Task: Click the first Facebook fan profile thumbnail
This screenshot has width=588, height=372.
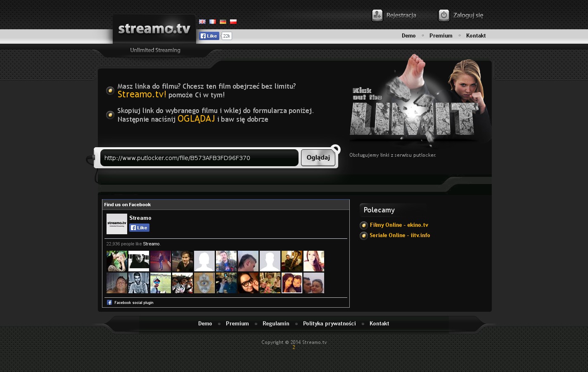Action: click(117, 261)
